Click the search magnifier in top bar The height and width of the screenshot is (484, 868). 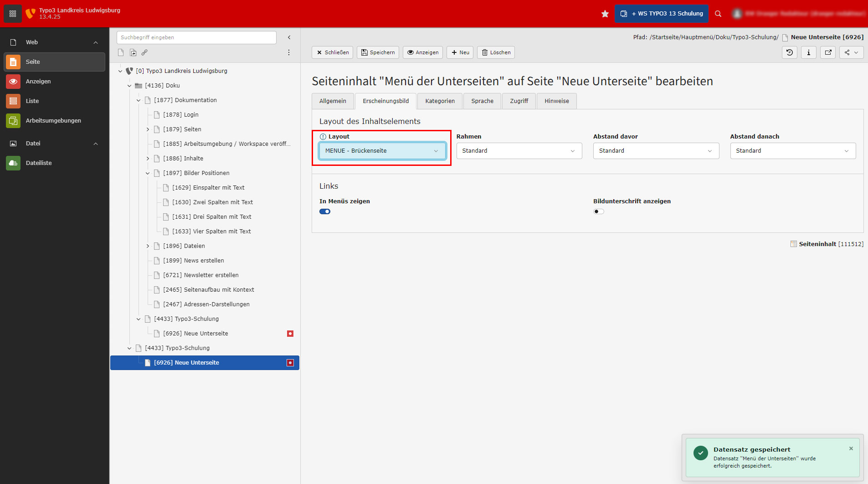[718, 14]
